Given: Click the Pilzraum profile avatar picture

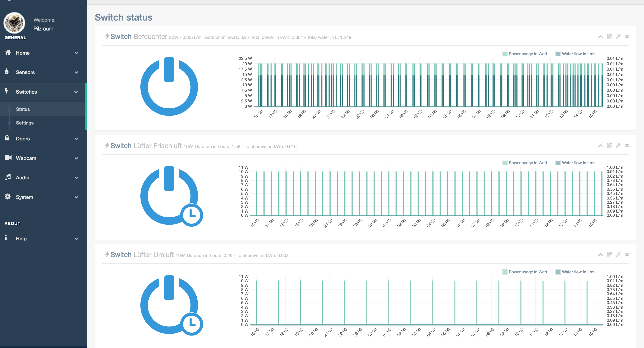Looking at the screenshot, I should pos(15,23).
